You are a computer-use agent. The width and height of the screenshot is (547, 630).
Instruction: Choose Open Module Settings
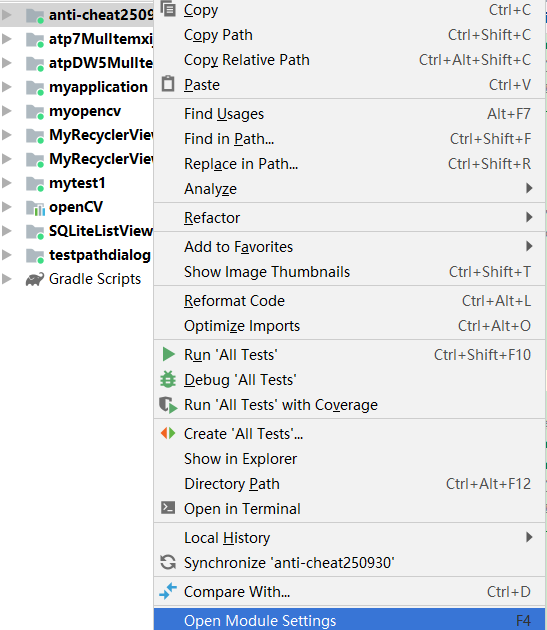[x=349, y=620]
